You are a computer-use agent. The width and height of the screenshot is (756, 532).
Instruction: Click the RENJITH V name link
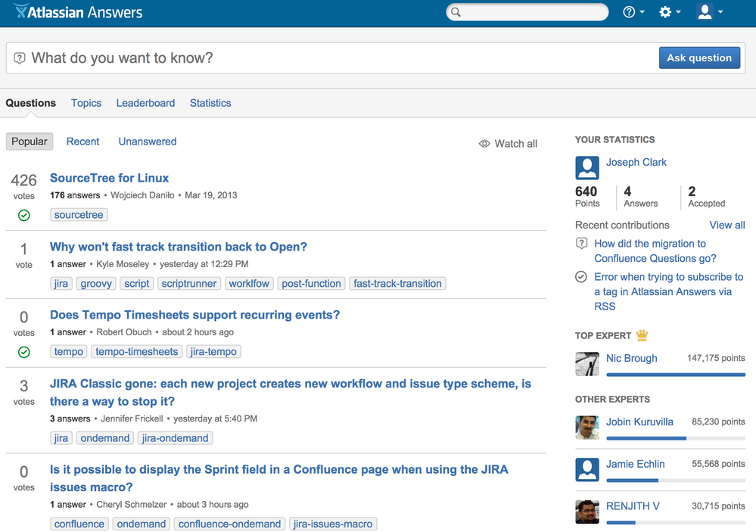point(633,506)
